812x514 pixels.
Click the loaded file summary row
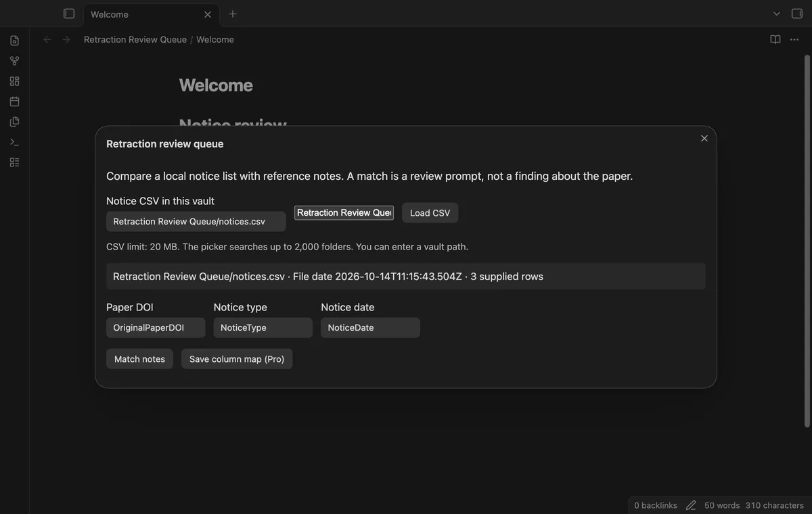point(406,276)
